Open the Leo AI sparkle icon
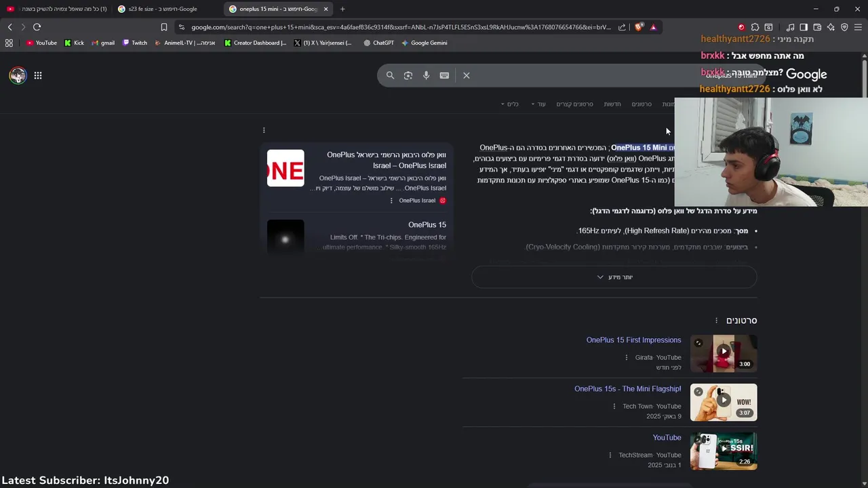868x488 pixels. [831, 27]
